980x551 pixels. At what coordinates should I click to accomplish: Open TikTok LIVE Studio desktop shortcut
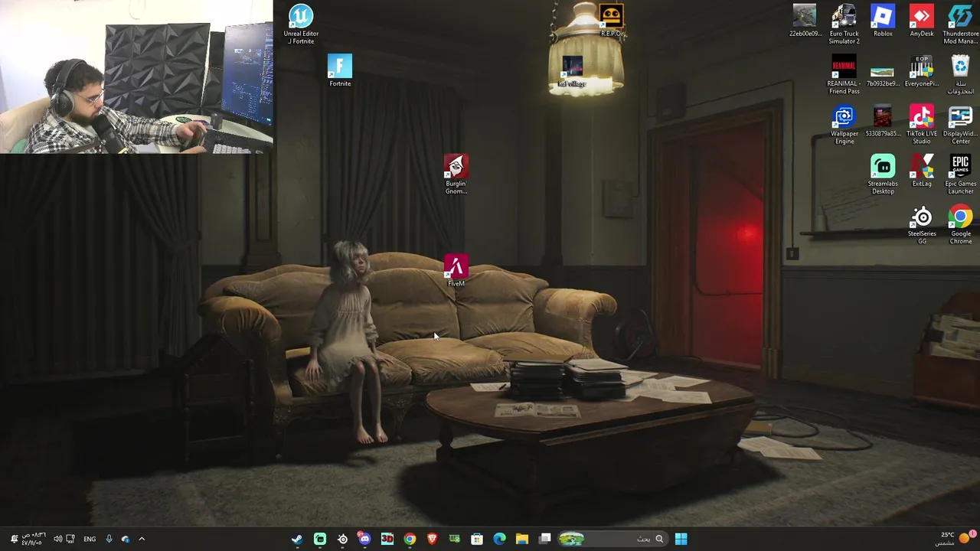pos(922,125)
